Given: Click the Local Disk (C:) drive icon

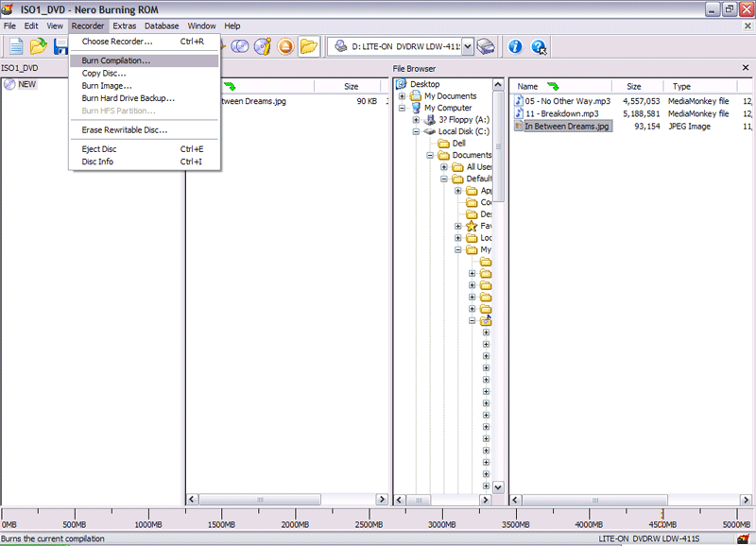Looking at the screenshot, I should point(429,131).
